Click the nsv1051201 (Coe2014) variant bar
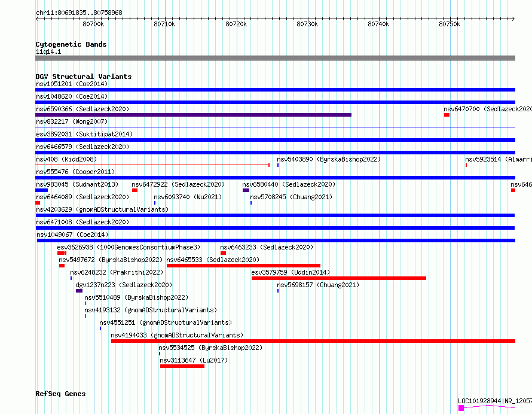The width and height of the screenshot is (532, 414). [275, 90]
